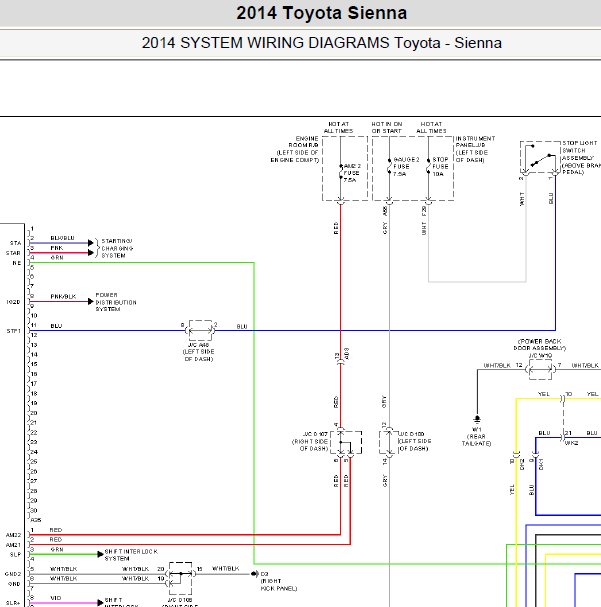Select the J/C W19 connector box
Screen dimensions: 601x607
pyautogui.click(x=541, y=369)
